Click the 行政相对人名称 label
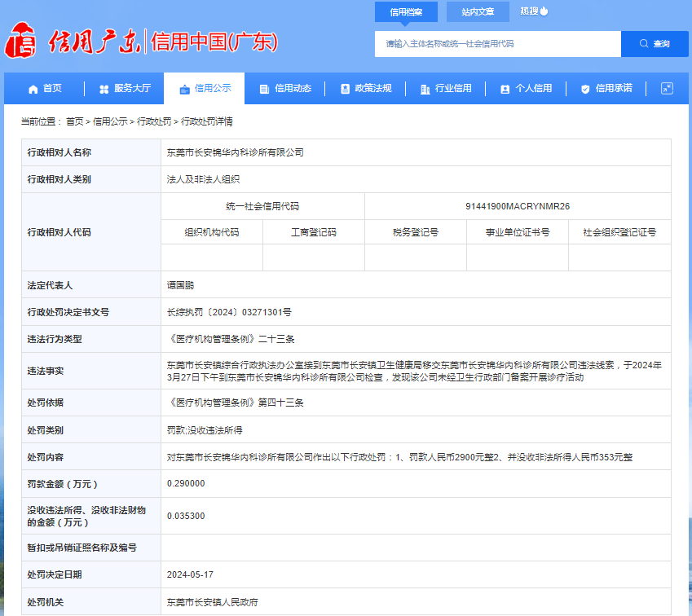Viewport: 692px width, 616px height. (60, 152)
